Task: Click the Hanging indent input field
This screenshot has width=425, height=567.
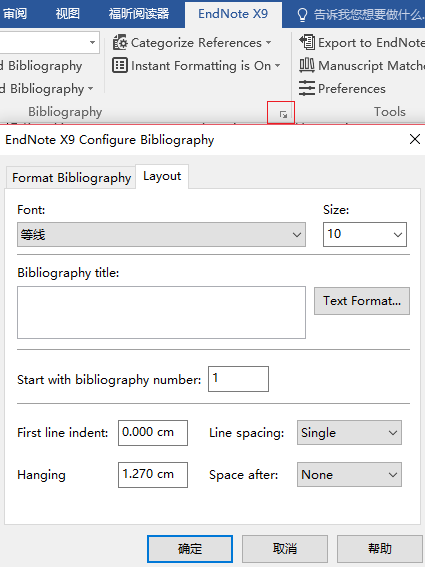Action: click(x=153, y=474)
